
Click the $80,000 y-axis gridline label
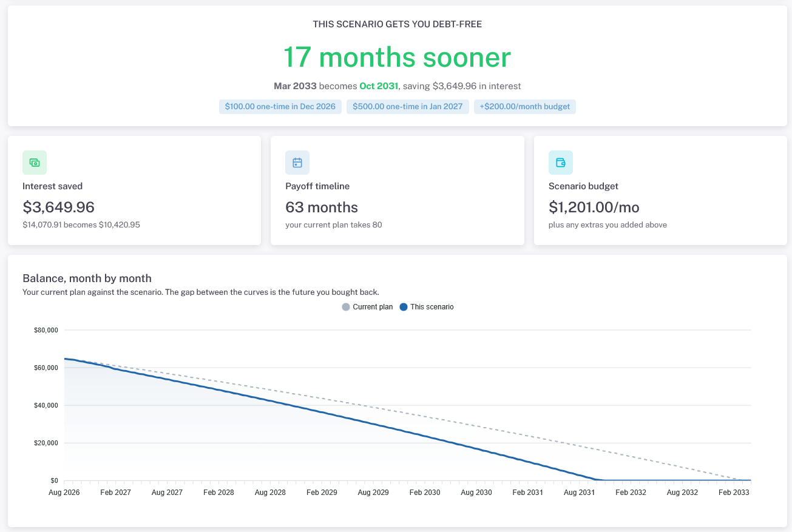click(46, 330)
